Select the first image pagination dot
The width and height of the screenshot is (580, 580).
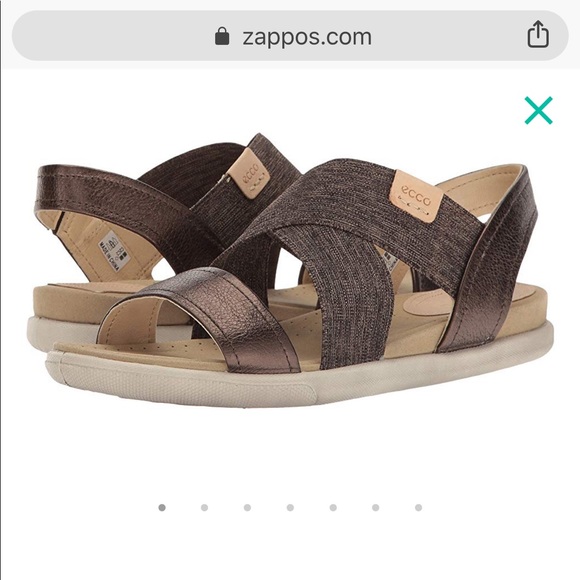[x=162, y=508]
